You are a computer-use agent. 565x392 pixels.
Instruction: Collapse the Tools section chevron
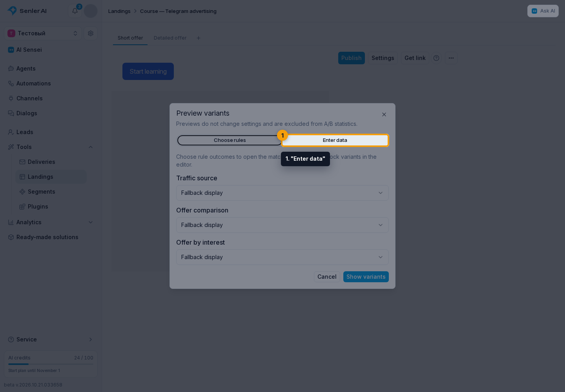[x=91, y=147]
